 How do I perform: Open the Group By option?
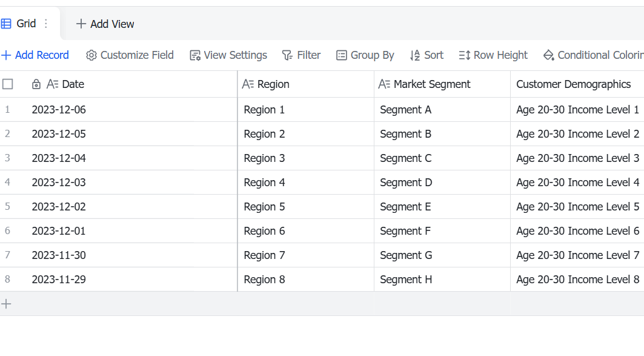tap(365, 55)
